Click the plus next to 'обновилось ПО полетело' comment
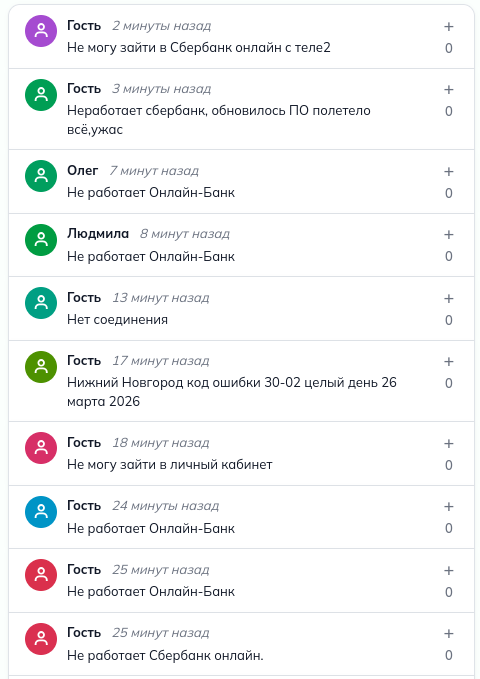Viewport: 480px width, 679px height. pos(449,90)
